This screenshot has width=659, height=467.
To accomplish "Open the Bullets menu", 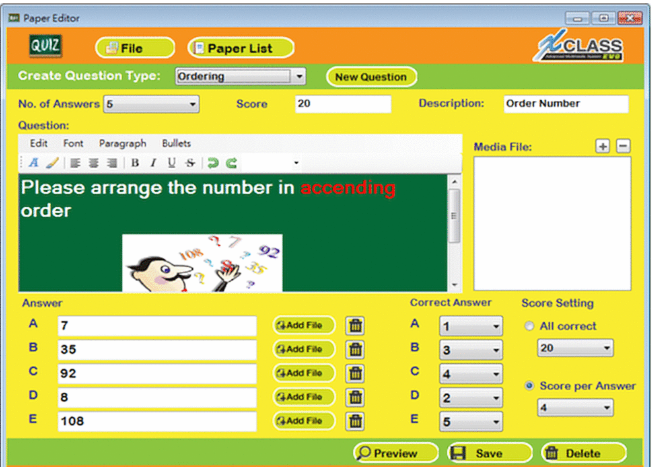I will point(177,143).
